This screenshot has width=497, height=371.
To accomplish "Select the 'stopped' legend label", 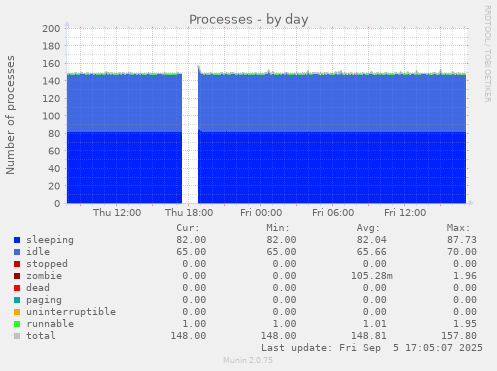I will tap(47, 264).
